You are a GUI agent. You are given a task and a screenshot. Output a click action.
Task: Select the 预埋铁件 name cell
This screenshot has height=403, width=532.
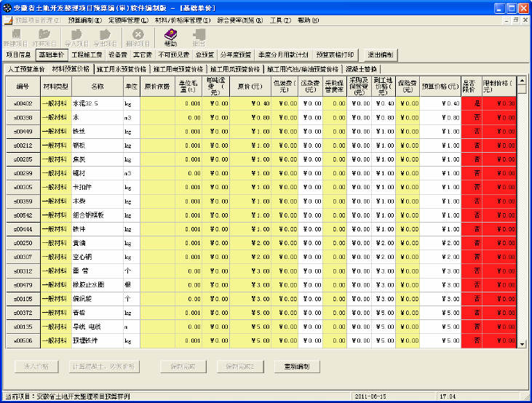coord(98,340)
